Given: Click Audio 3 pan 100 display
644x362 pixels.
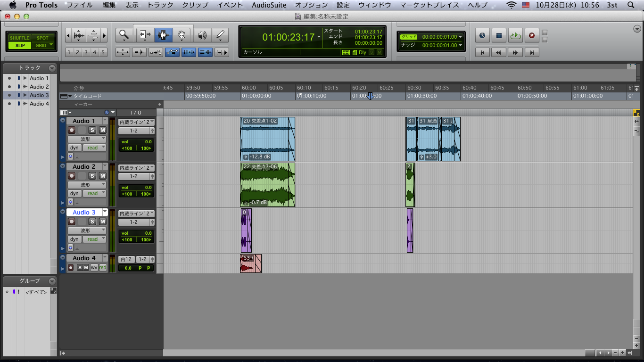Looking at the screenshot, I should 136,240.
